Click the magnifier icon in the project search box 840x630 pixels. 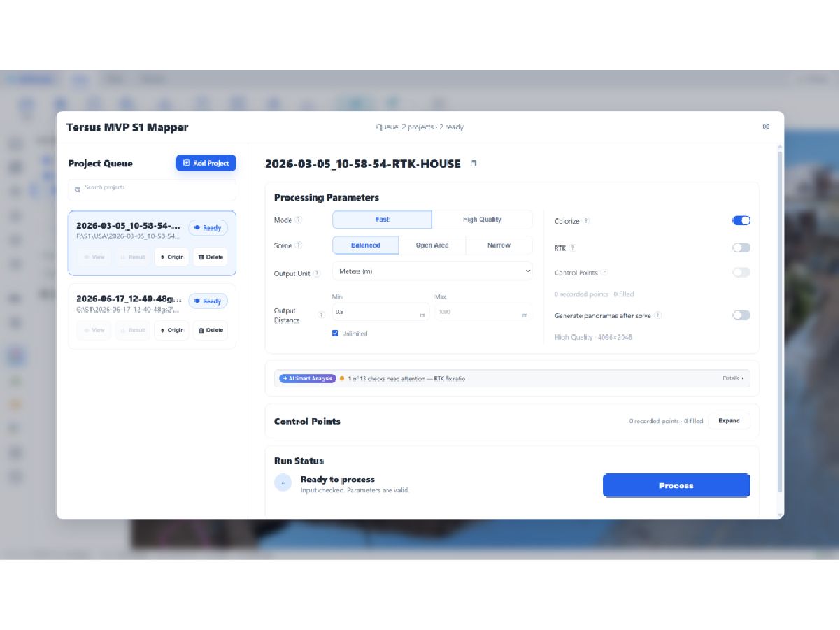coord(78,189)
